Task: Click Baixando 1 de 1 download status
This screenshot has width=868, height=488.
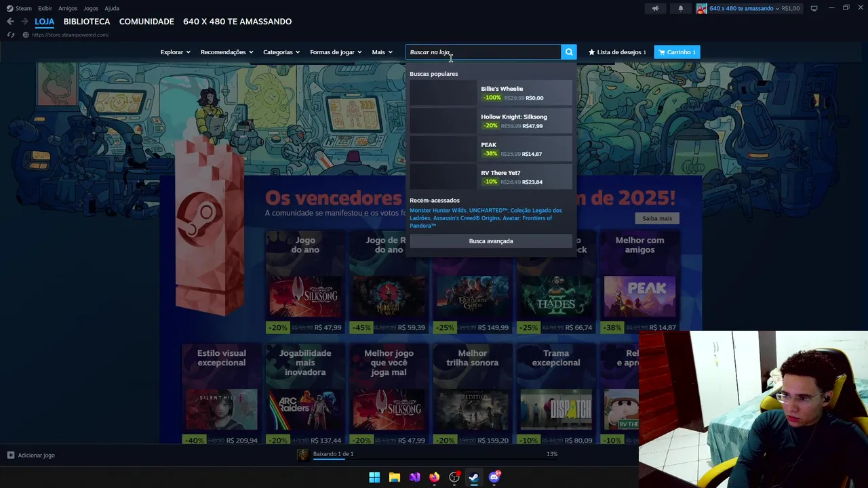Action: tap(333, 454)
